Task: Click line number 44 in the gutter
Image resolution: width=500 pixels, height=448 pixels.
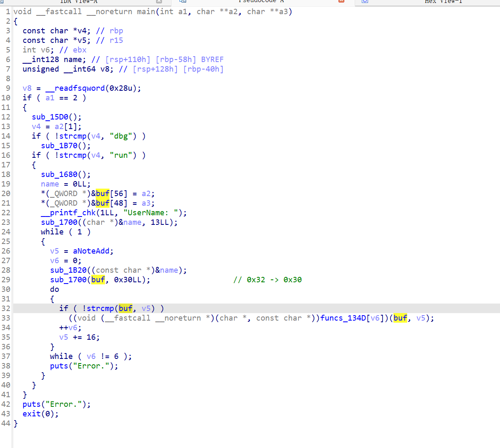Action: click(6, 423)
